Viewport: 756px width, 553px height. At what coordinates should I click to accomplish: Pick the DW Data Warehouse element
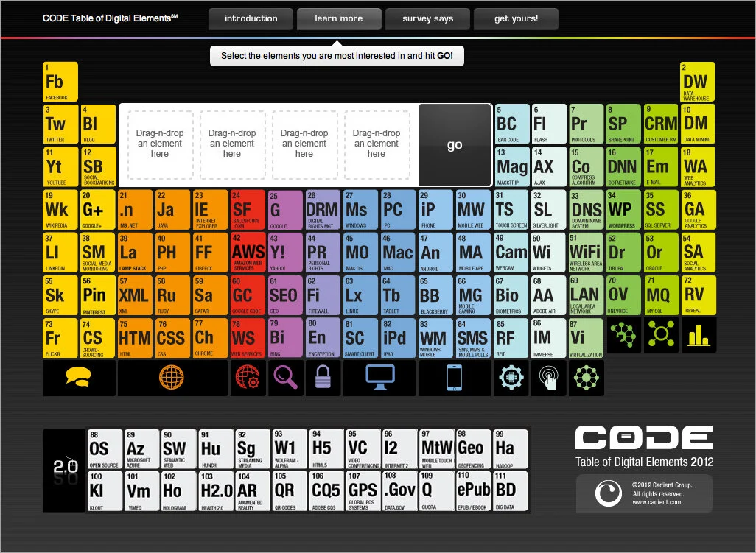[698, 82]
